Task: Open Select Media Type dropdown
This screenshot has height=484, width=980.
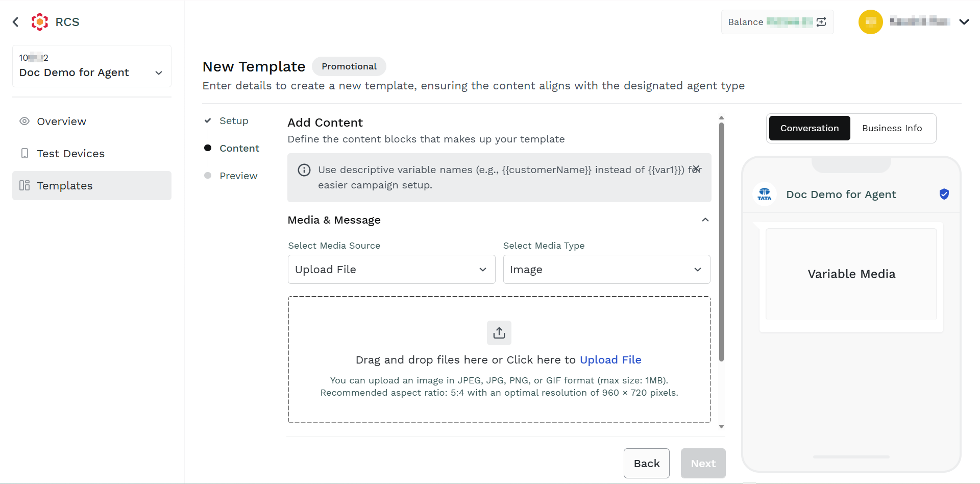Action: click(x=607, y=270)
